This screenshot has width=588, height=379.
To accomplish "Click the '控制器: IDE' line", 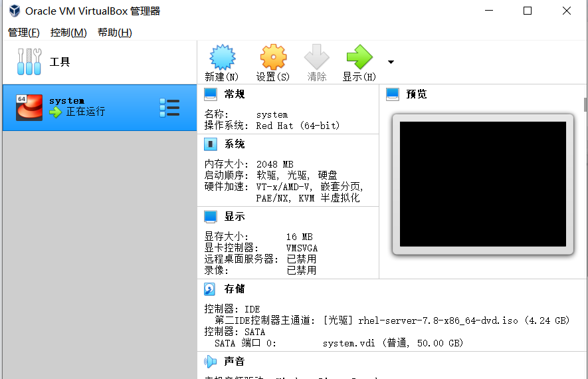I will point(232,309).
